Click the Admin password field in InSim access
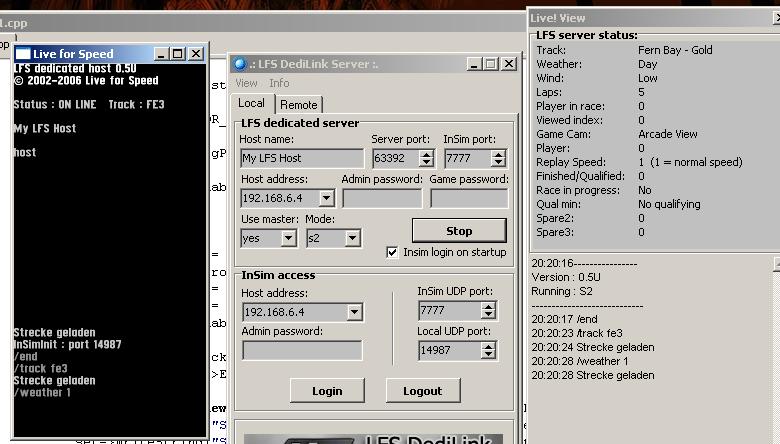The height and width of the screenshot is (444, 780). pos(302,351)
